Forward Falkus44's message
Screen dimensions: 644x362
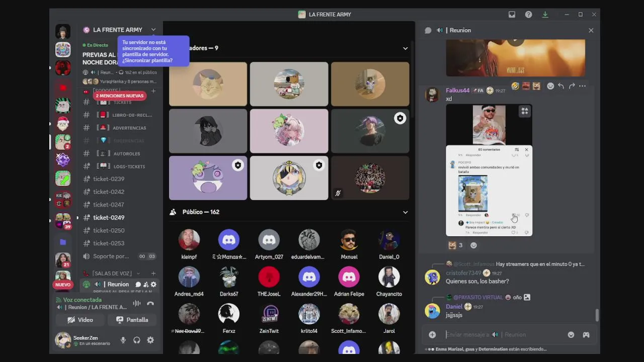click(572, 86)
